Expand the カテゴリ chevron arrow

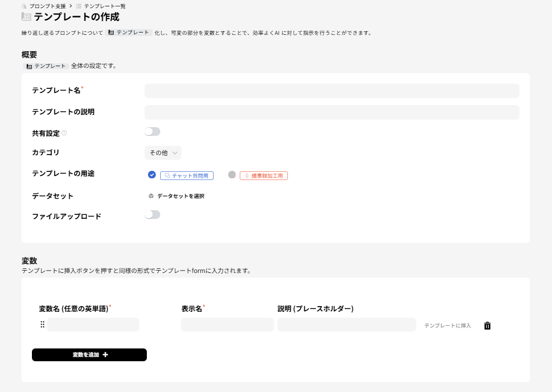(x=176, y=152)
